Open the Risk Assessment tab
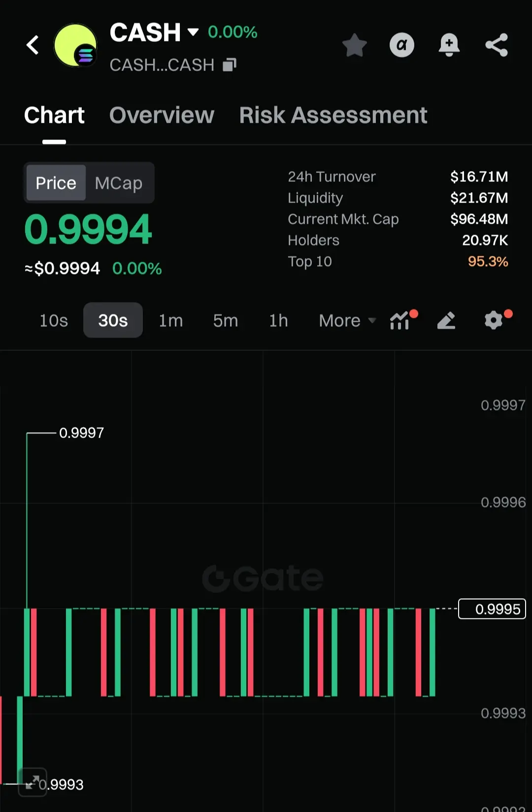The width and height of the screenshot is (532, 812). (333, 115)
